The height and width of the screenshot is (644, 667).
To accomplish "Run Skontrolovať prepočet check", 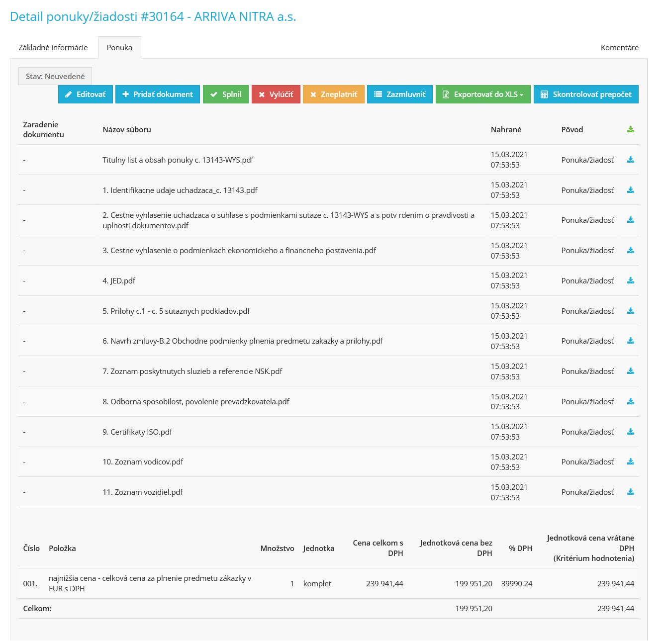I will pyautogui.click(x=586, y=94).
